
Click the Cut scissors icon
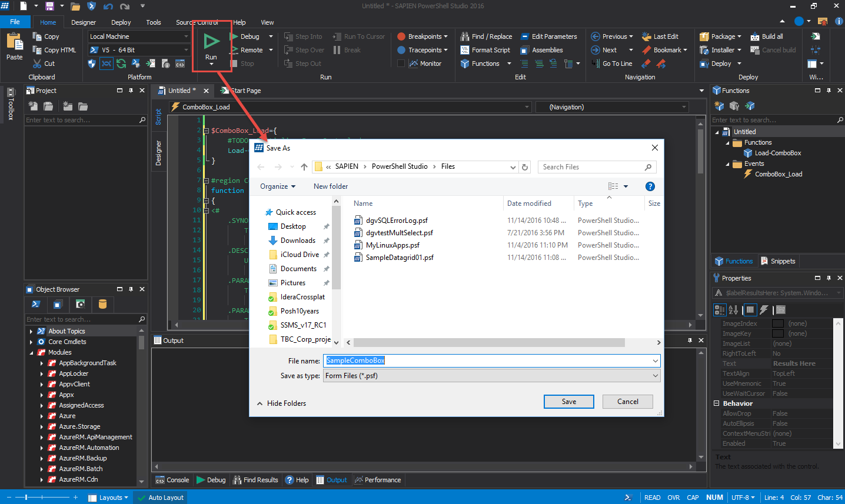click(x=36, y=64)
